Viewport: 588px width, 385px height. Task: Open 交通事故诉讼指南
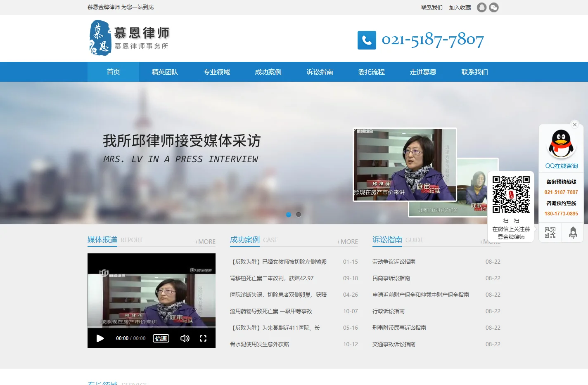394,344
